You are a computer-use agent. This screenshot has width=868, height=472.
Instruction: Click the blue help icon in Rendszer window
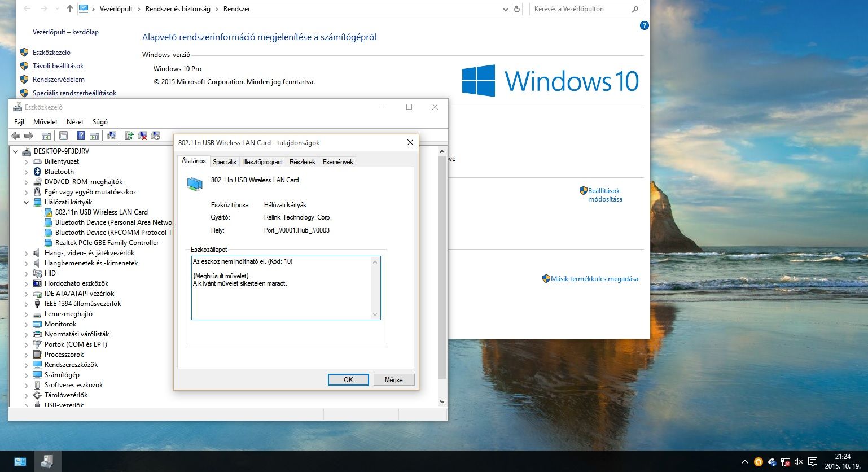click(645, 25)
